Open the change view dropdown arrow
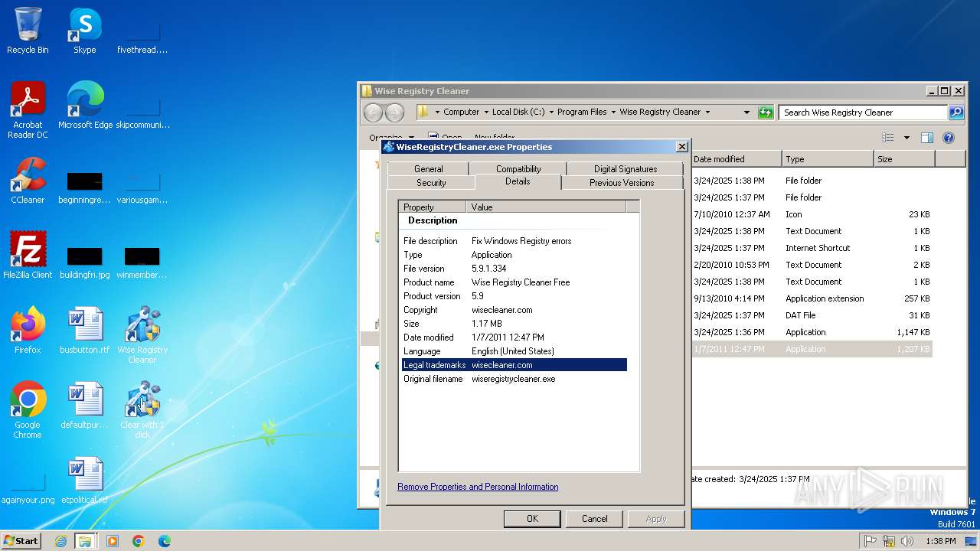The image size is (980, 551). click(906, 138)
